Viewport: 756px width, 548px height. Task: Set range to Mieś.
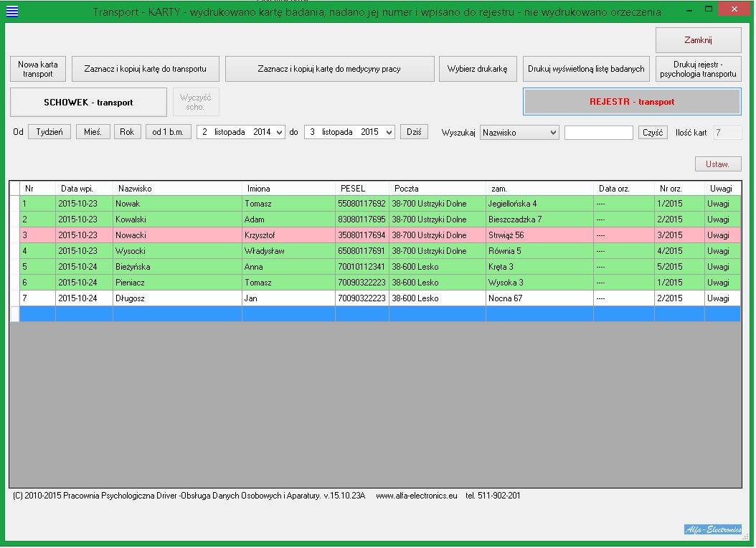pos(93,132)
